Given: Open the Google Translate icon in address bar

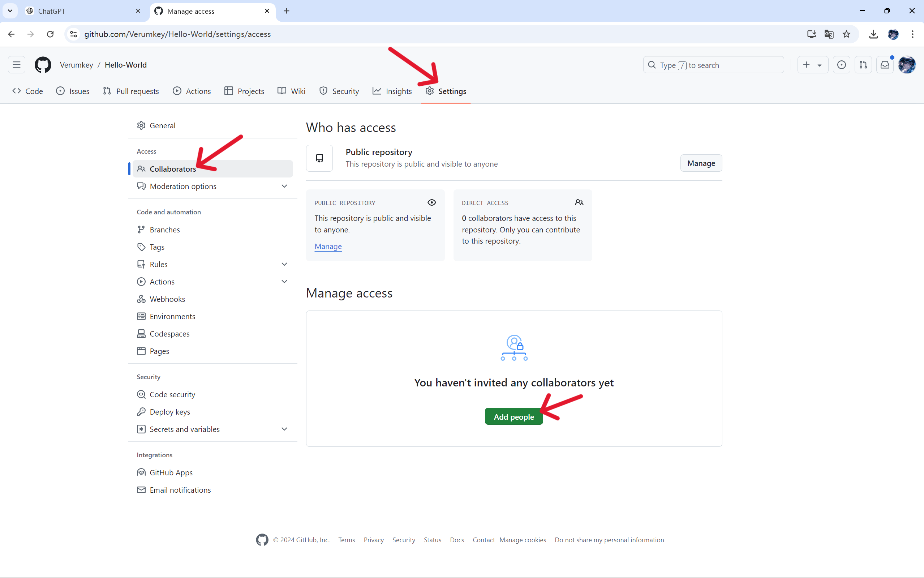Looking at the screenshot, I should click(829, 34).
